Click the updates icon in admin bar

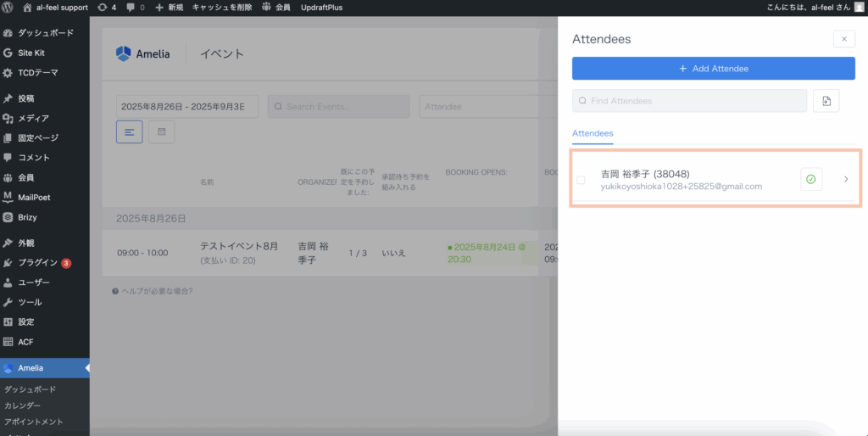tap(107, 7)
